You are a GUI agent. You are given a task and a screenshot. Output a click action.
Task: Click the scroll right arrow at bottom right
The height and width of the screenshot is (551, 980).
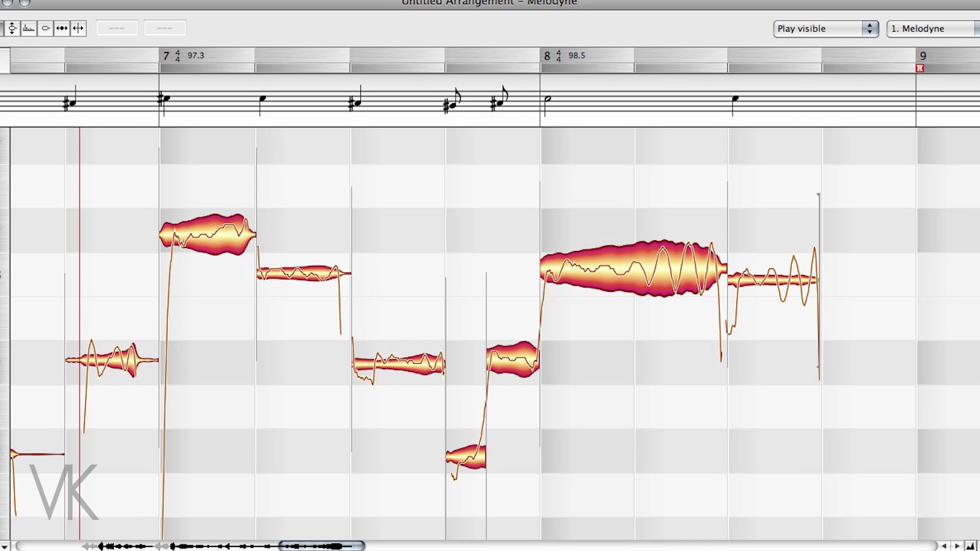click(957, 546)
